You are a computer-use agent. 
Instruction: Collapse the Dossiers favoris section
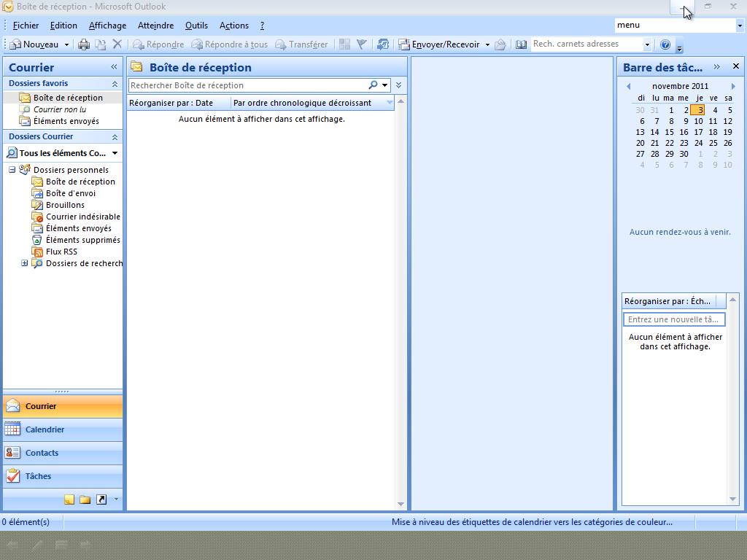[115, 83]
